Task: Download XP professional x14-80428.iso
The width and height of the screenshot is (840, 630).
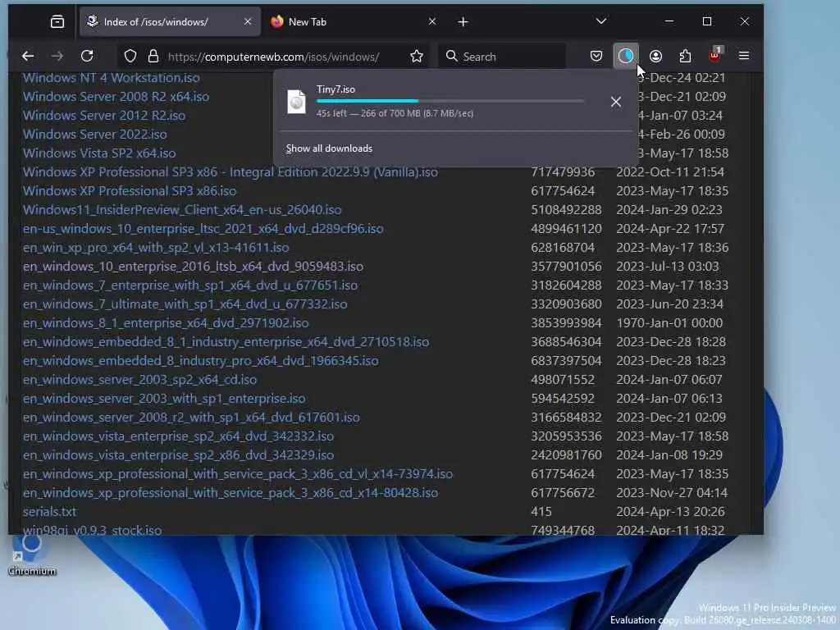Action: tap(230, 493)
